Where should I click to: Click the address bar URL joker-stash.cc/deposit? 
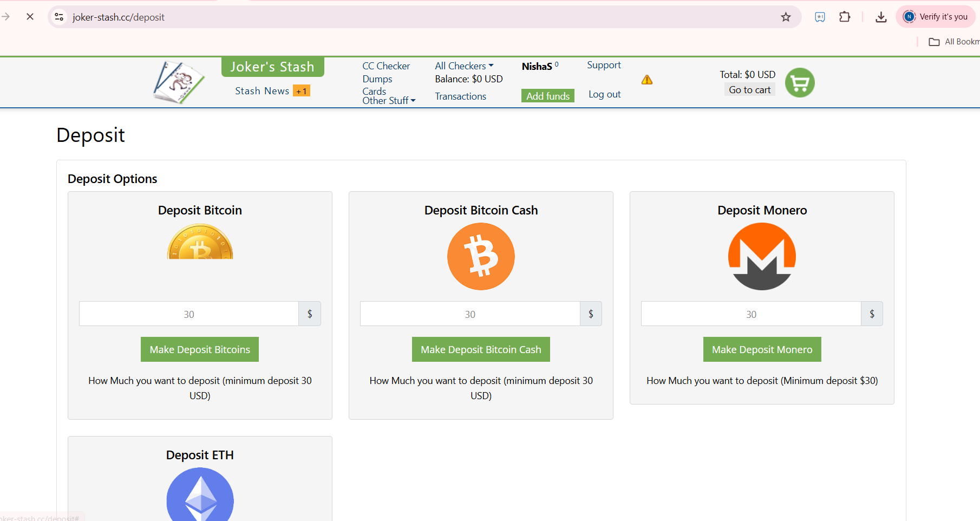pos(119,17)
